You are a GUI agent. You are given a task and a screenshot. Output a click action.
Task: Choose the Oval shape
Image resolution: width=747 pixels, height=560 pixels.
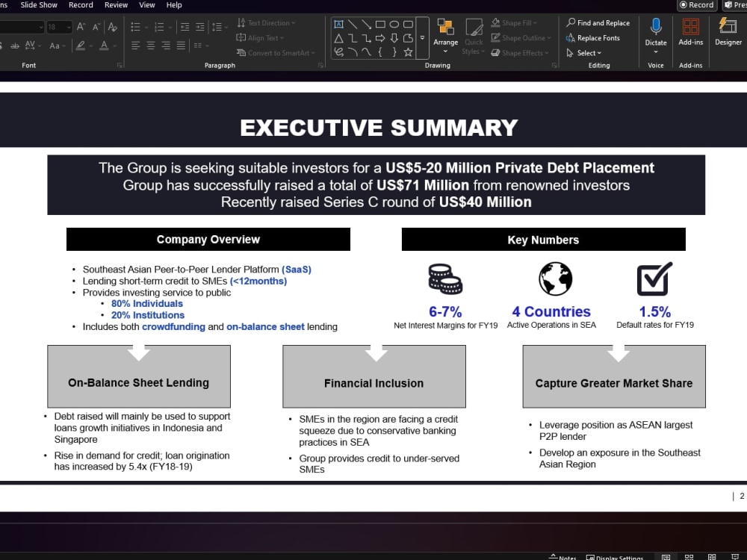point(394,25)
